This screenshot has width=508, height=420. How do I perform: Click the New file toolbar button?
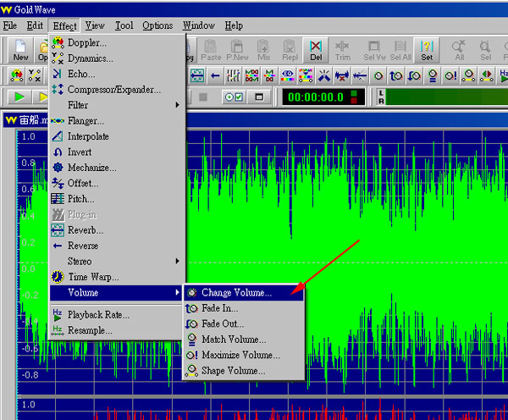coord(21,50)
